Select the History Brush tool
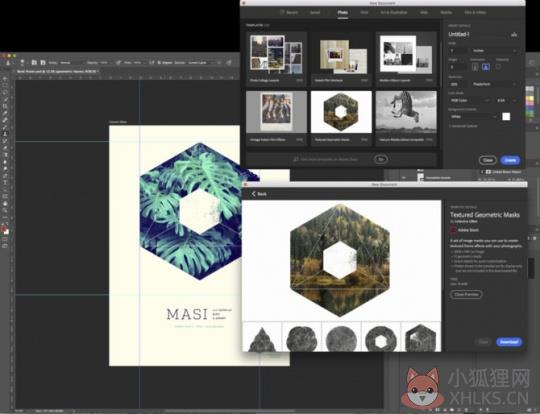 (5, 140)
